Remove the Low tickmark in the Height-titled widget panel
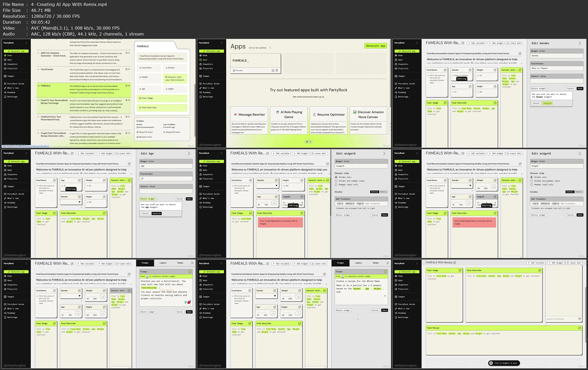588x370 pixels. 537,204
